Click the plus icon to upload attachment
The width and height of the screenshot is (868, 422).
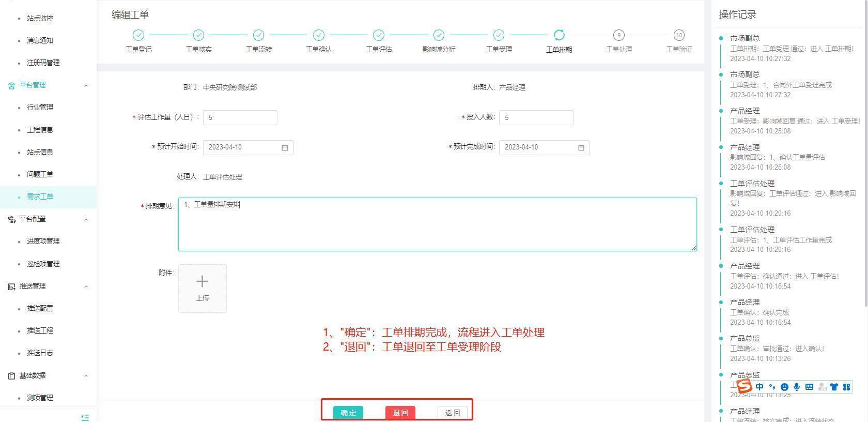pyautogui.click(x=202, y=282)
